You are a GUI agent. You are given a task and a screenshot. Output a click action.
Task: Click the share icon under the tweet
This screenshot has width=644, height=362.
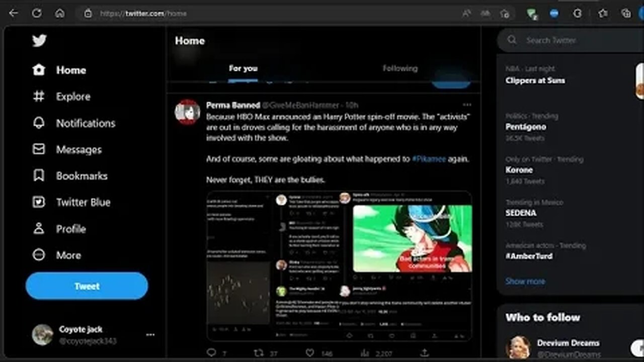(424, 353)
